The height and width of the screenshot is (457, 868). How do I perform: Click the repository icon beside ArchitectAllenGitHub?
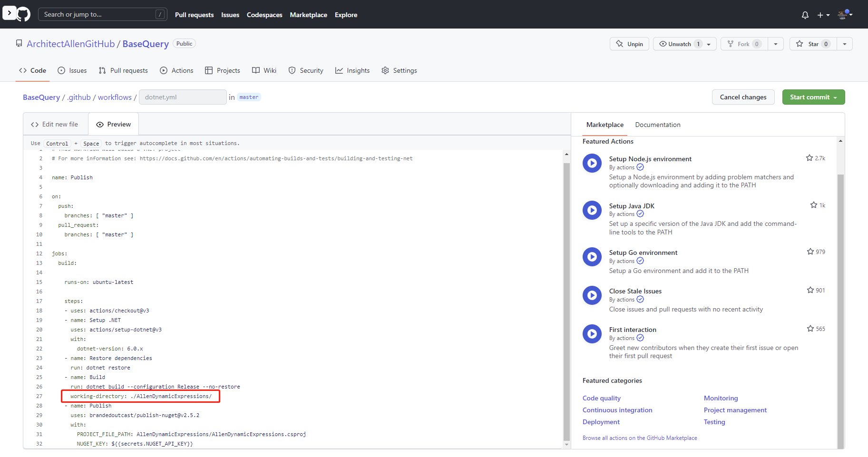tap(19, 44)
